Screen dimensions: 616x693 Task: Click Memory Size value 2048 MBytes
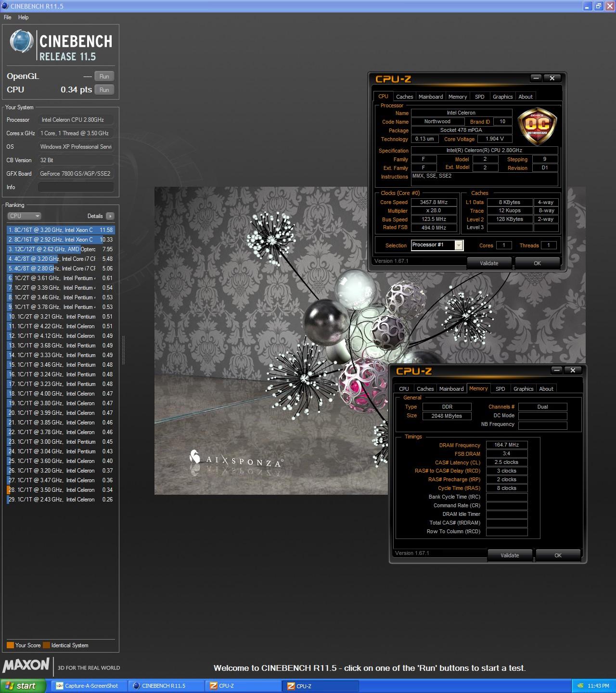coord(447,416)
